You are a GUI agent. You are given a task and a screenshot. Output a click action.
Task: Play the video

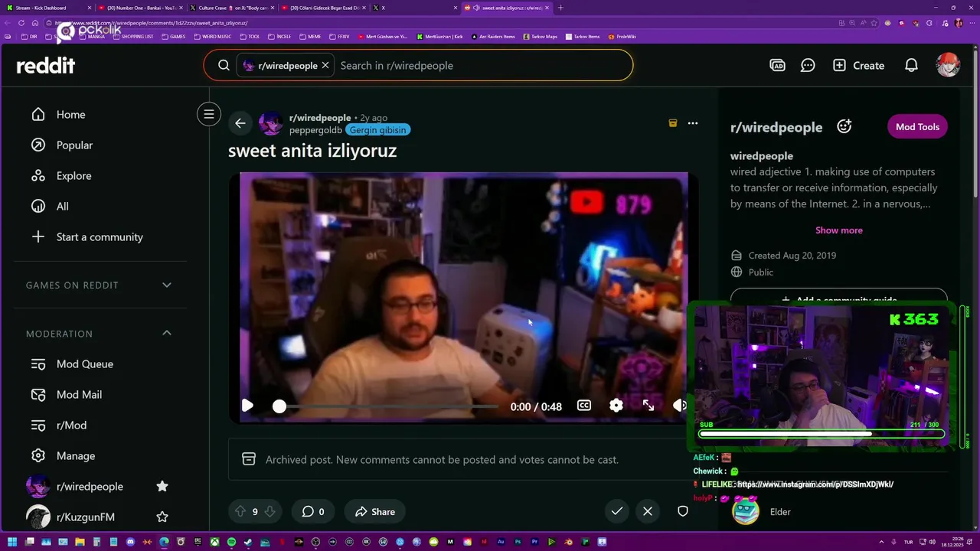(247, 406)
